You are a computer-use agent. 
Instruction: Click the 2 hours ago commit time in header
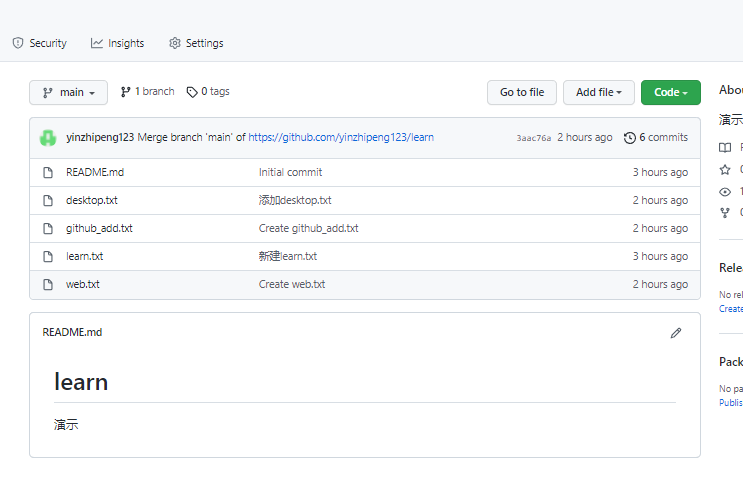(585, 137)
